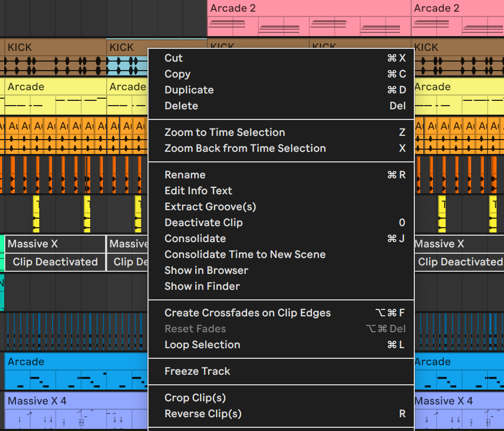Image resolution: width=504 pixels, height=431 pixels.
Task: Select the blue Arcade clip at left
Action: pos(76,371)
